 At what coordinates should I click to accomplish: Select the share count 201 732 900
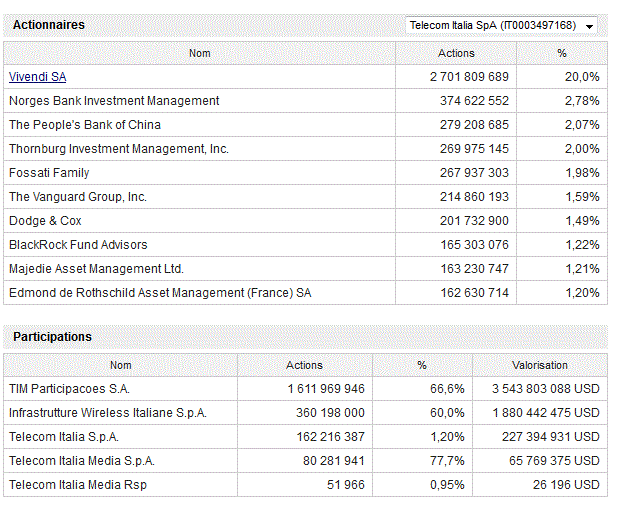coord(475,221)
